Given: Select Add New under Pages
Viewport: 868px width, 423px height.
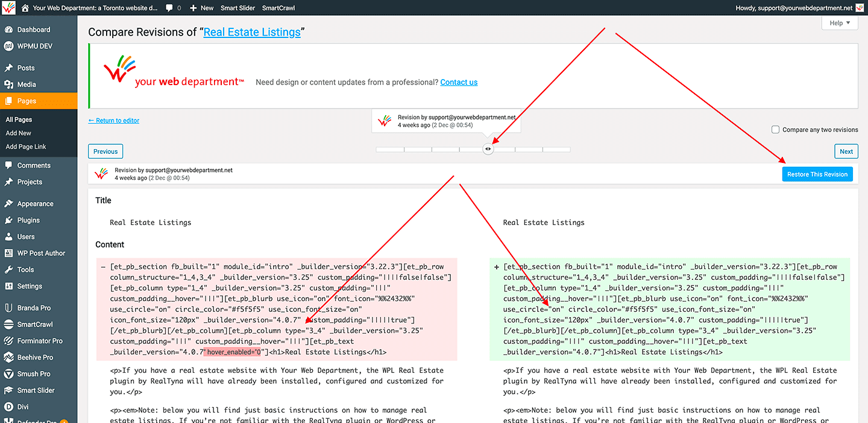Looking at the screenshot, I should [x=18, y=133].
